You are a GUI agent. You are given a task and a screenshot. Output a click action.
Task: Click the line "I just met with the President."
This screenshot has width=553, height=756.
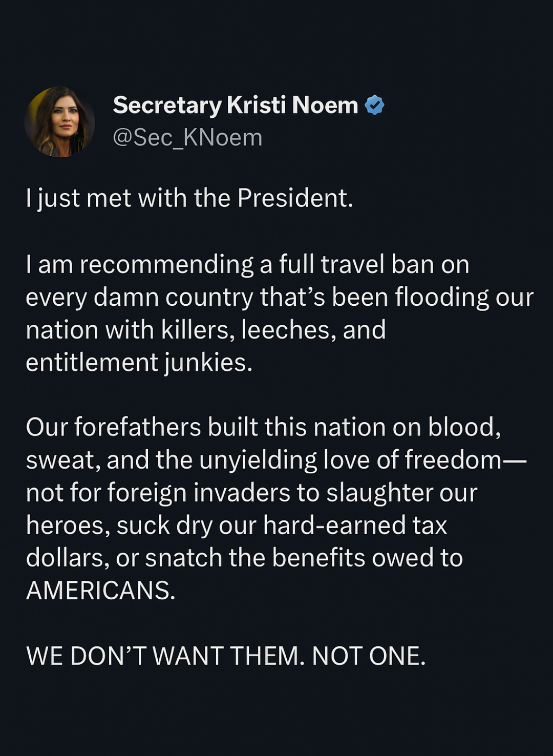click(189, 198)
